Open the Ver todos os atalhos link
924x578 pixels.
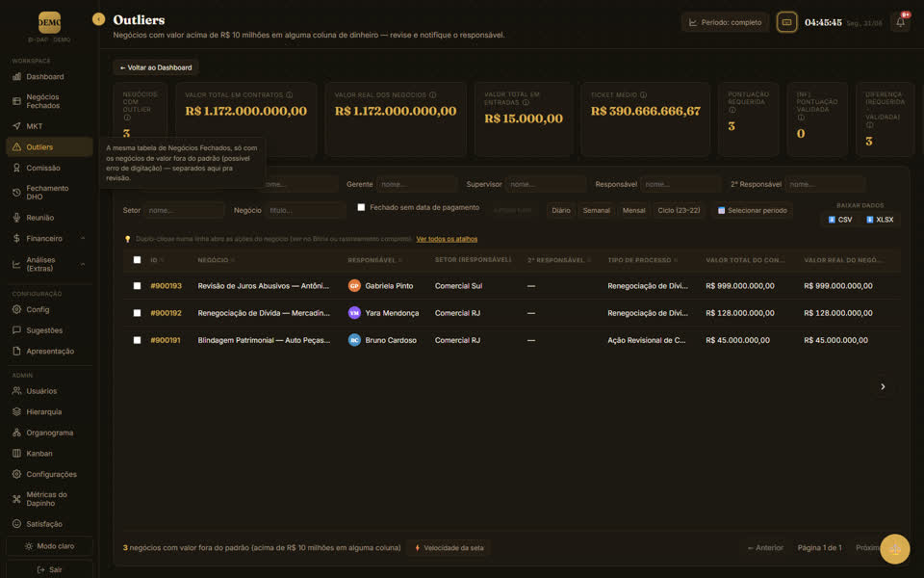[x=447, y=239]
